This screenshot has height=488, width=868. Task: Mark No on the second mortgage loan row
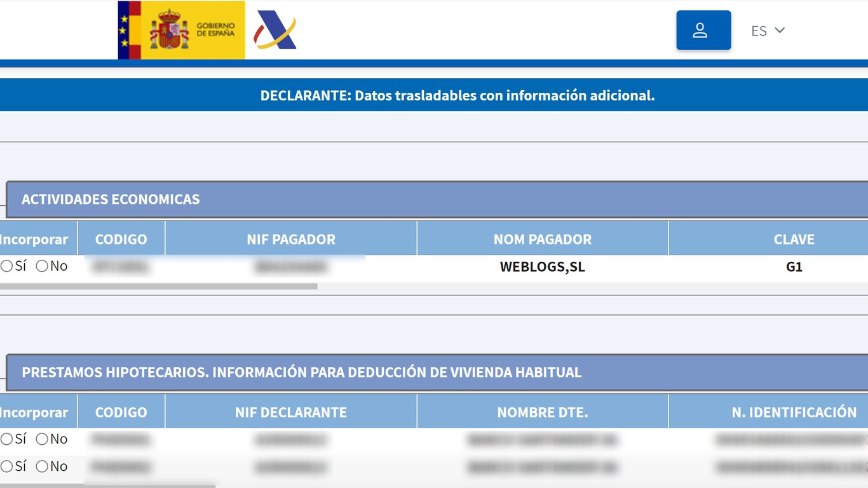(x=42, y=466)
